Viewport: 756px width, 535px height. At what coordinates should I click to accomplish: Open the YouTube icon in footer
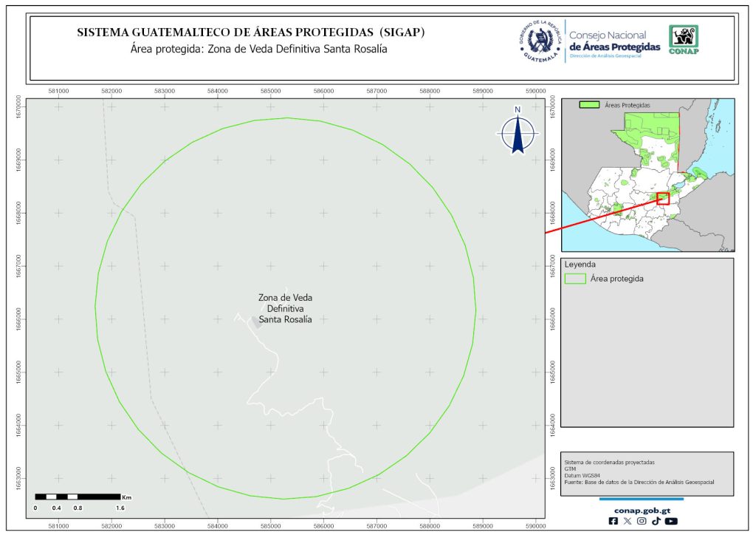670,521
